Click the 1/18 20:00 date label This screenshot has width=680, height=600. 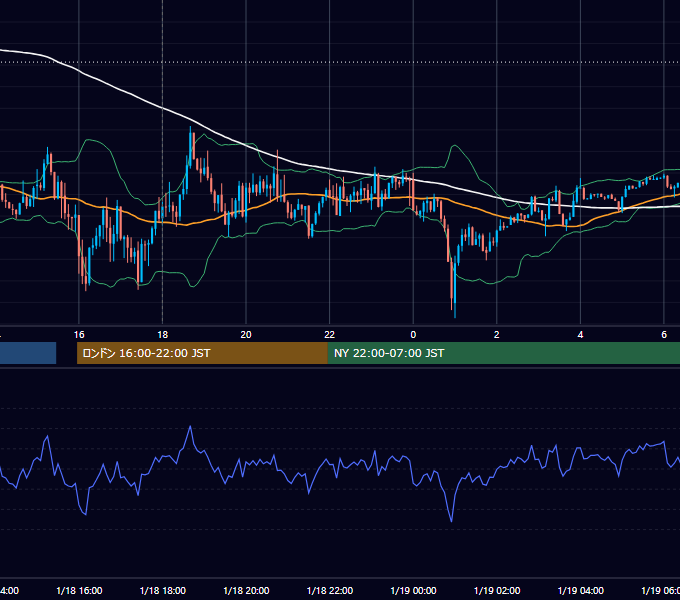tap(246, 591)
